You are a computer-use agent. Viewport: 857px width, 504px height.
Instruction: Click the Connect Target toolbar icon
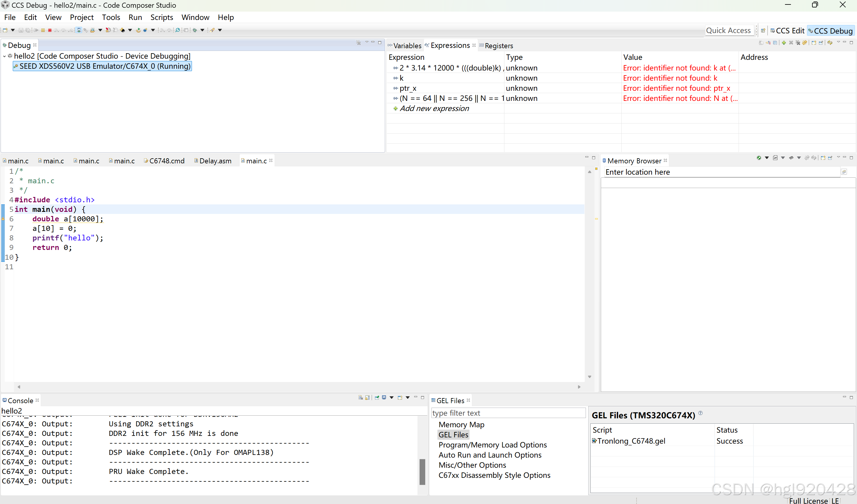(x=79, y=30)
